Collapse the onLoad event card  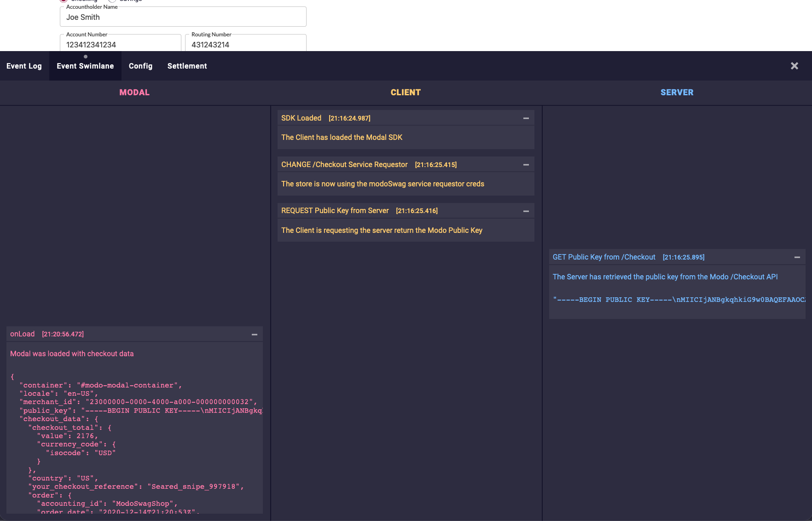(255, 335)
